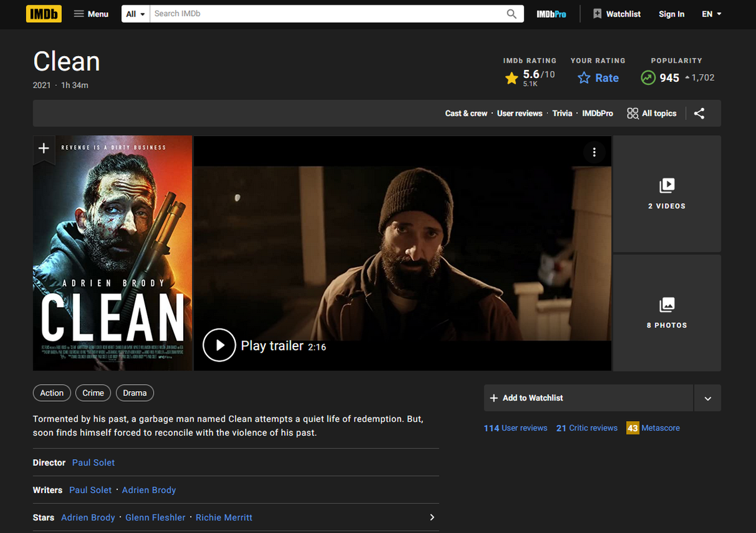Open the 2 Videos tile
Viewport: 756px width, 533px height.
click(667, 193)
